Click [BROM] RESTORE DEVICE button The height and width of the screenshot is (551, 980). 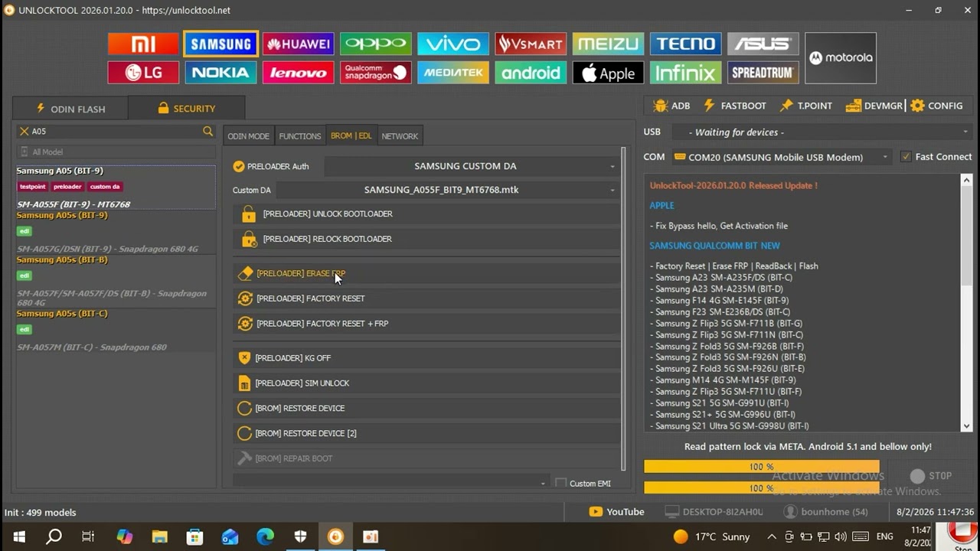point(426,409)
